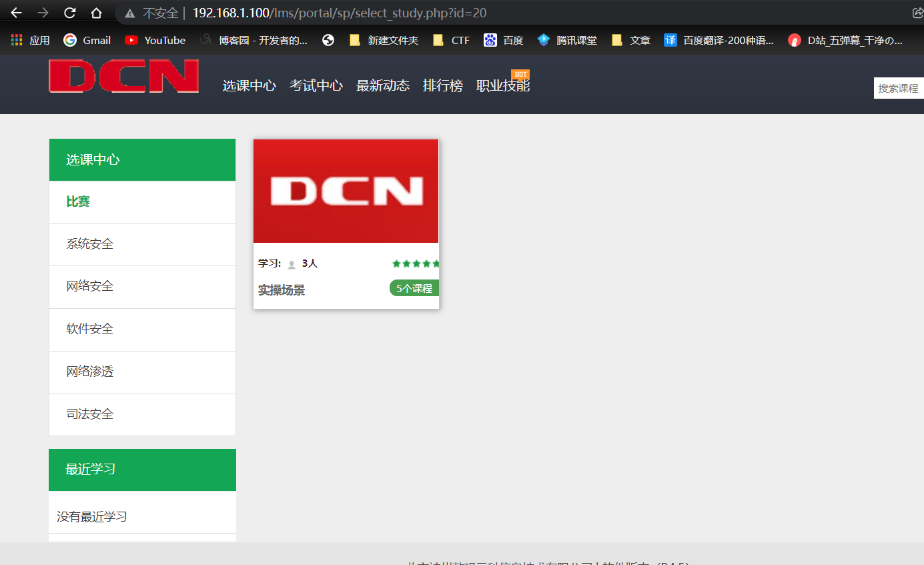Reload the page with refresh icon
924x565 pixels.
click(x=69, y=13)
